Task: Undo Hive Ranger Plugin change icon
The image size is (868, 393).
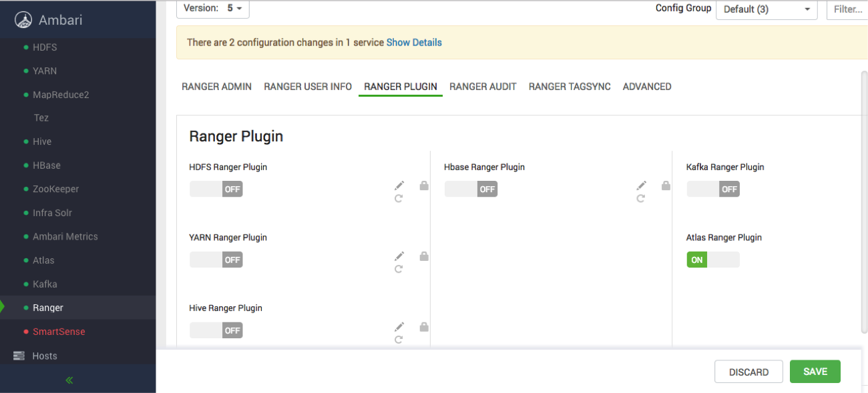Action: pos(399,340)
